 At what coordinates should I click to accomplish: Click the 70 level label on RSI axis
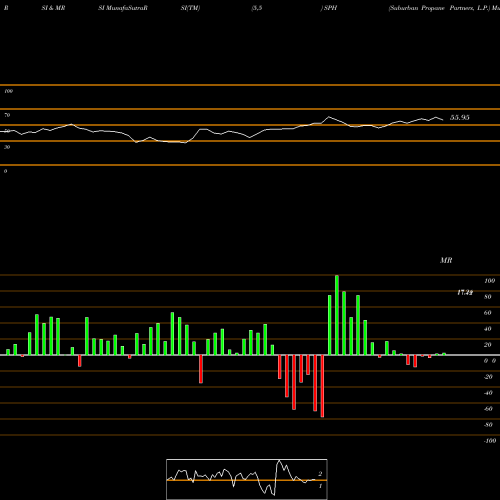click(7, 115)
